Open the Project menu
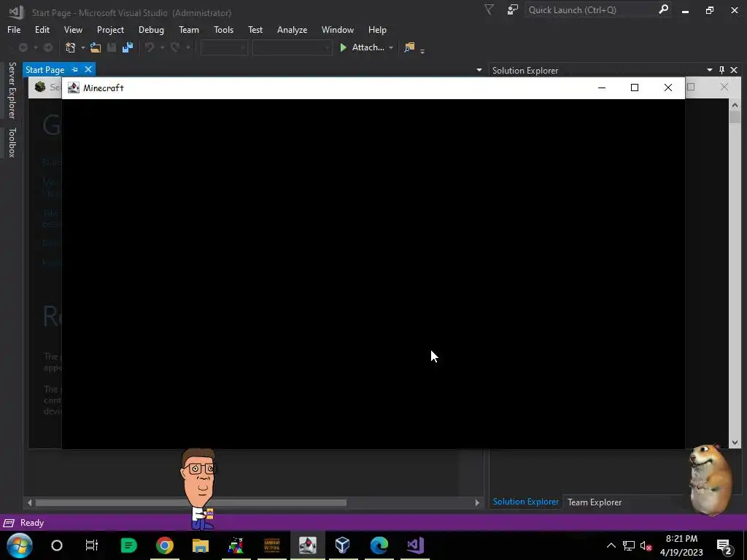Viewport: 747px width, 560px height. click(110, 29)
